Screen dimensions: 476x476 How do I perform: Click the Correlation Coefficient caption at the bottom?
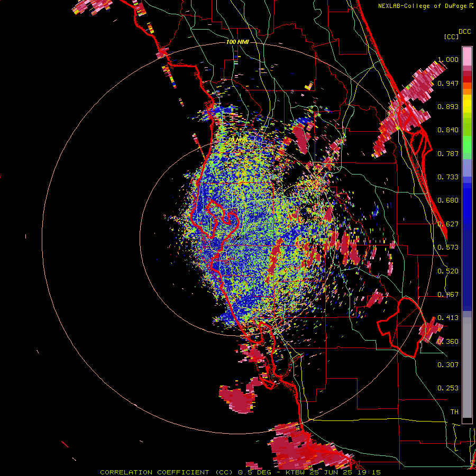tap(240, 472)
